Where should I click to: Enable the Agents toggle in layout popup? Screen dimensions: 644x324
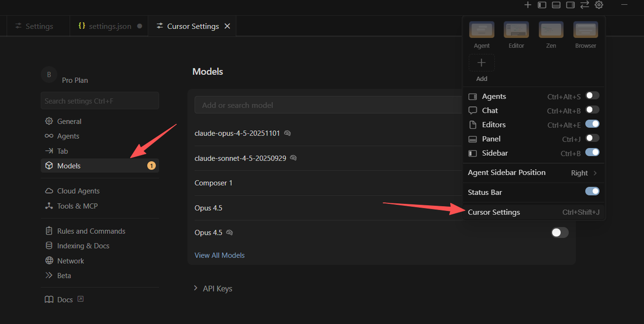coord(592,96)
